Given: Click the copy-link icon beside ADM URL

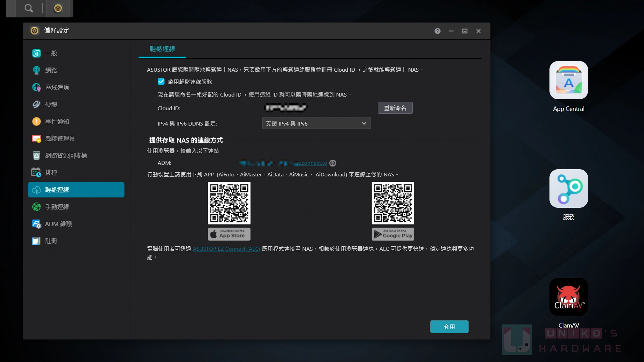Looking at the screenshot, I should pyautogui.click(x=333, y=163).
